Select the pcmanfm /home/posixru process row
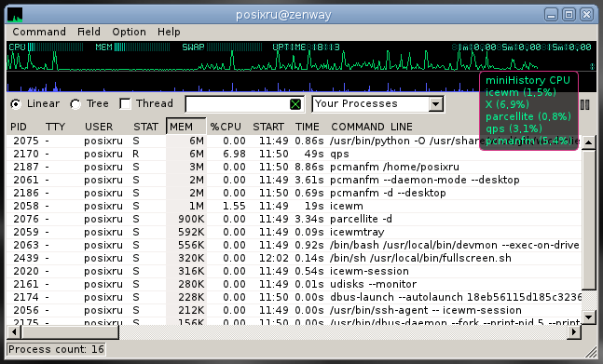This screenshot has height=364, width=603. [x=294, y=167]
